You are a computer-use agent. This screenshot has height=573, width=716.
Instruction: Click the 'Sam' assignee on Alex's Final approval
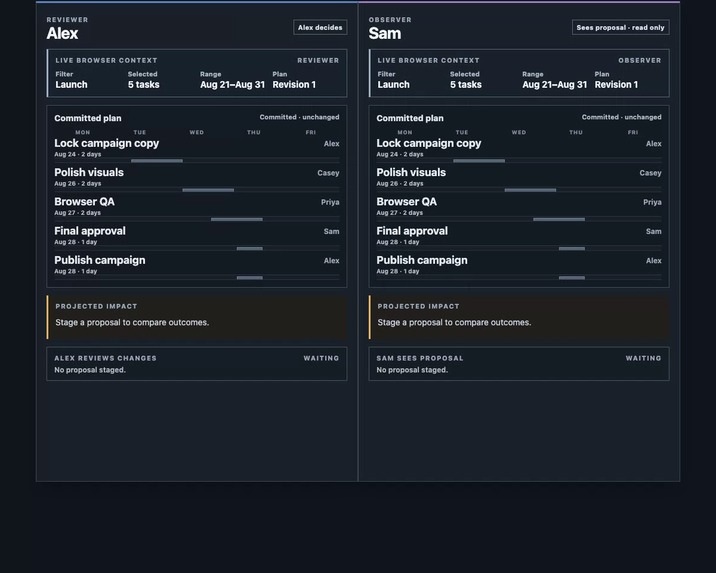click(332, 231)
